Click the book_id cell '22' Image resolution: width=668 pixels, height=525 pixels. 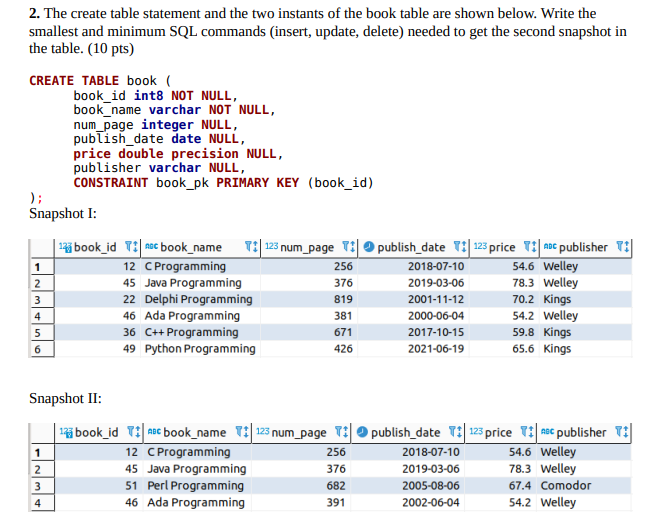point(98,299)
